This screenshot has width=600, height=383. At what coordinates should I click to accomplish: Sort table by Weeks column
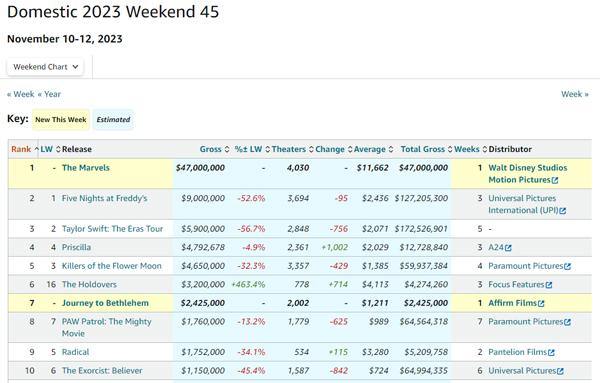pyautogui.click(x=471, y=149)
